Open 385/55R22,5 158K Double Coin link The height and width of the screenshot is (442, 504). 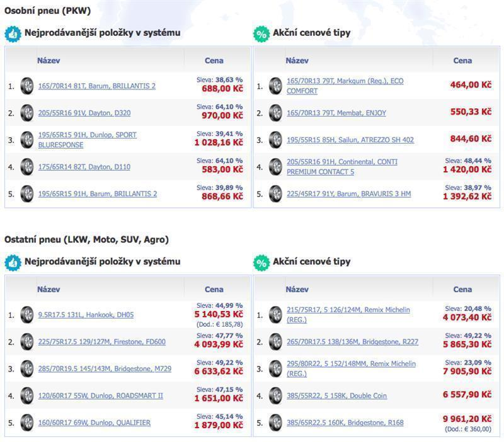point(336,396)
